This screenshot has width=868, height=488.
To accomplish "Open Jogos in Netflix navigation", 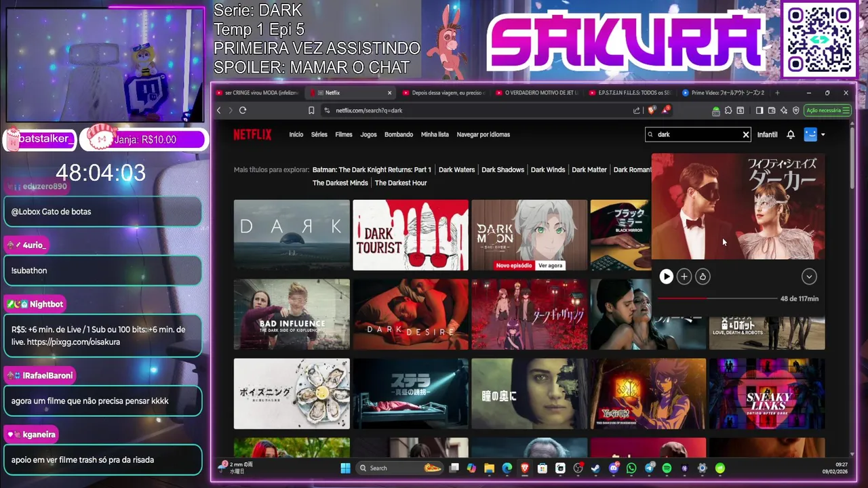I will click(368, 134).
